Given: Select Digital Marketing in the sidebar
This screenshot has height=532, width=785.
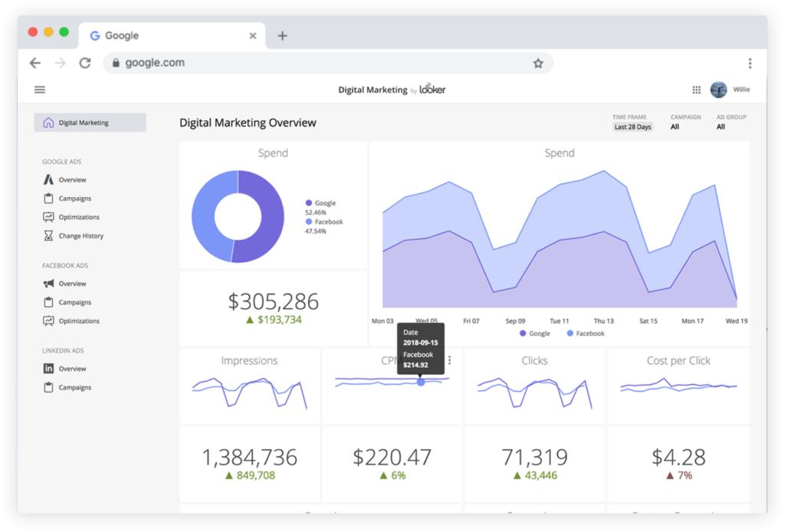Looking at the screenshot, I should pos(90,123).
